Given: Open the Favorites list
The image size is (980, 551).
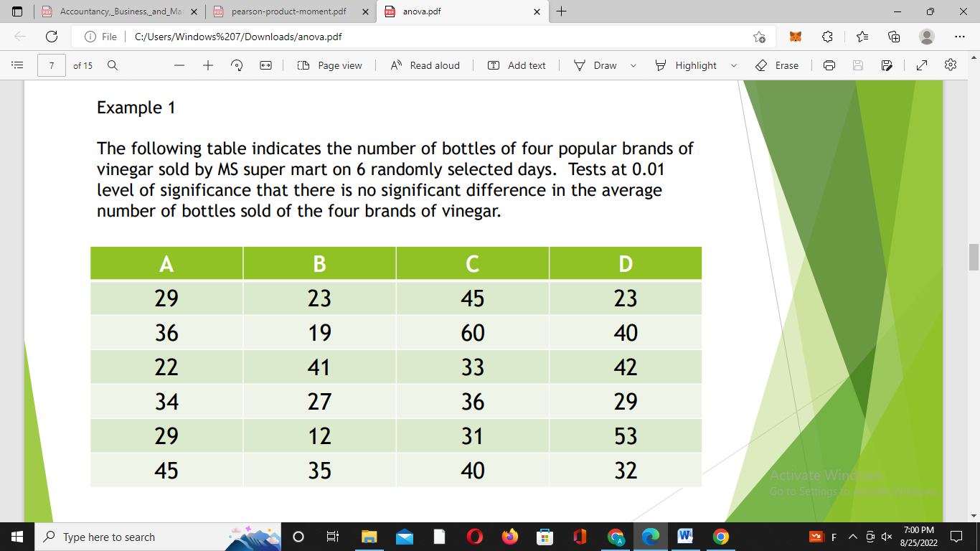Looking at the screenshot, I should click(x=862, y=37).
